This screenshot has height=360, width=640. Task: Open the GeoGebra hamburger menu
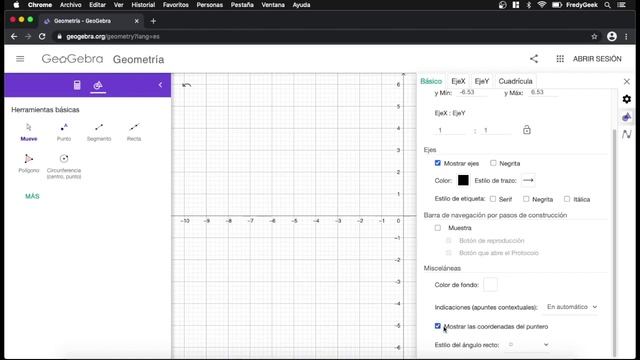tap(20, 59)
